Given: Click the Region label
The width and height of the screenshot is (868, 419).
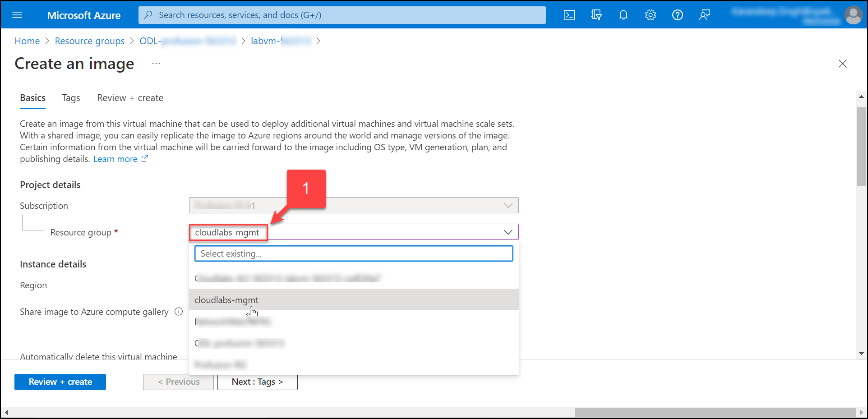Looking at the screenshot, I should point(33,285).
